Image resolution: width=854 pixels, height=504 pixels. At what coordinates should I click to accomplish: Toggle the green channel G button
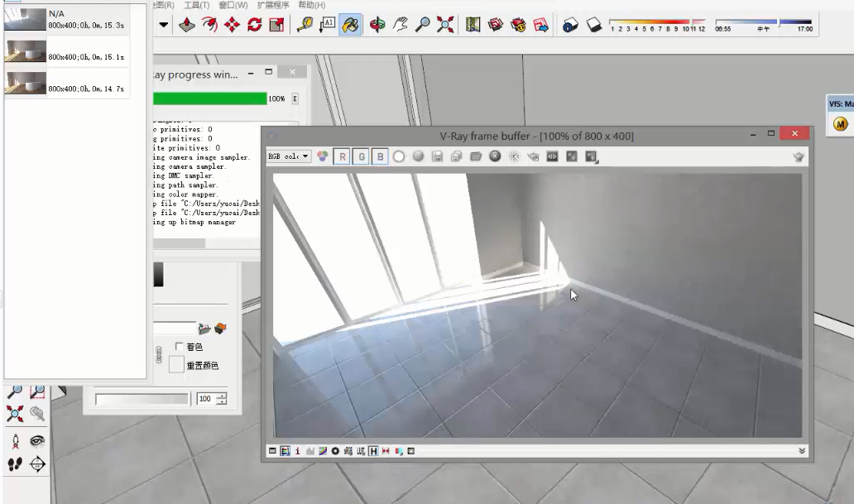(x=361, y=156)
